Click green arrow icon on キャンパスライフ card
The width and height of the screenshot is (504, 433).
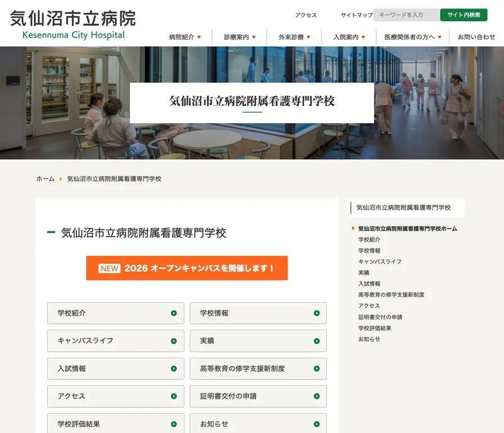click(174, 341)
